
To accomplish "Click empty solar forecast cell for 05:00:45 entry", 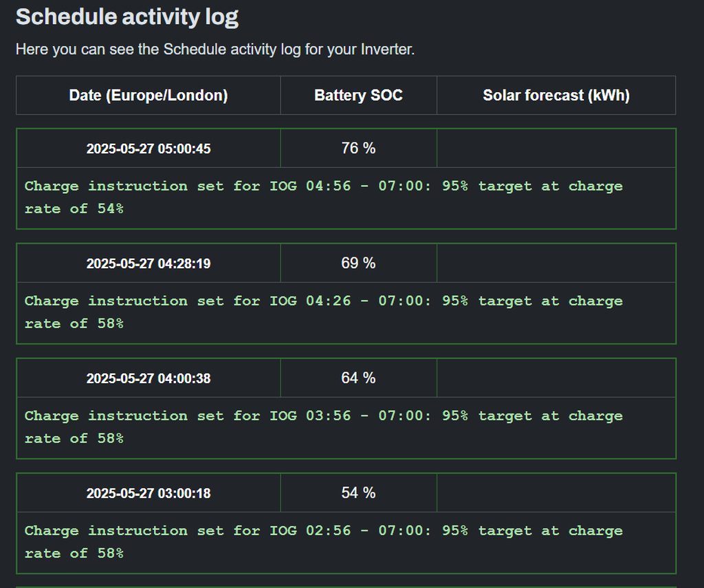I will coord(556,148).
